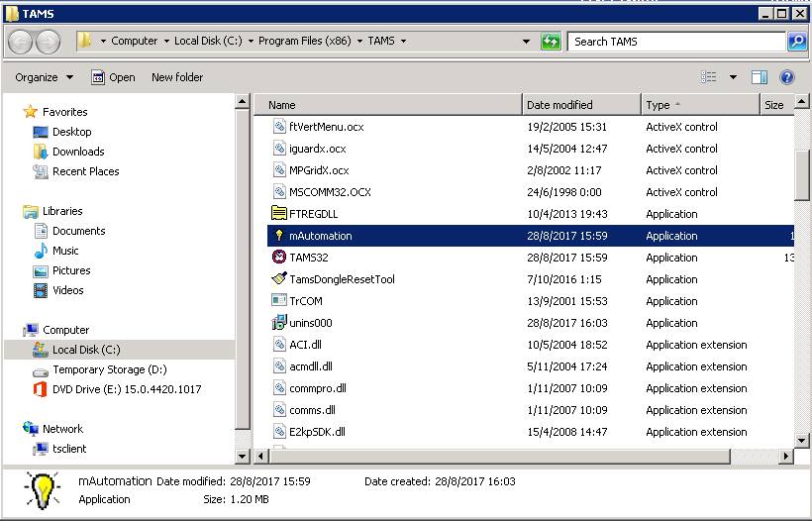Screen dimensions: 812x521
Task: Click the TrCOM application icon
Action: (279, 301)
